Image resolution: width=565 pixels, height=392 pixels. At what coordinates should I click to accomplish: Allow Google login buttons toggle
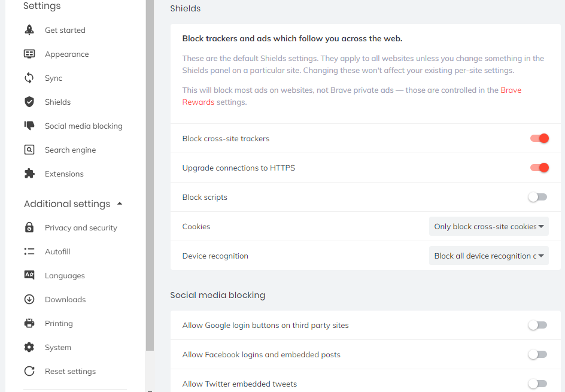pos(537,325)
